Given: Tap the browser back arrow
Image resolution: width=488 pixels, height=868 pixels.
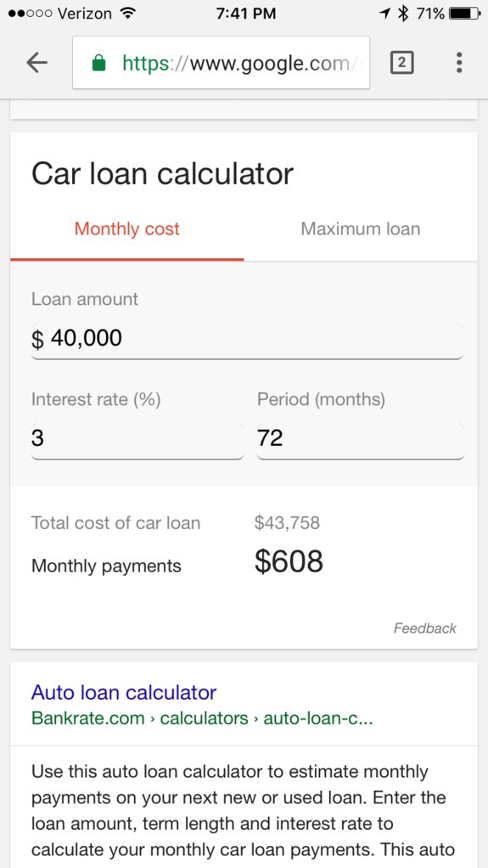Looking at the screenshot, I should [37, 63].
